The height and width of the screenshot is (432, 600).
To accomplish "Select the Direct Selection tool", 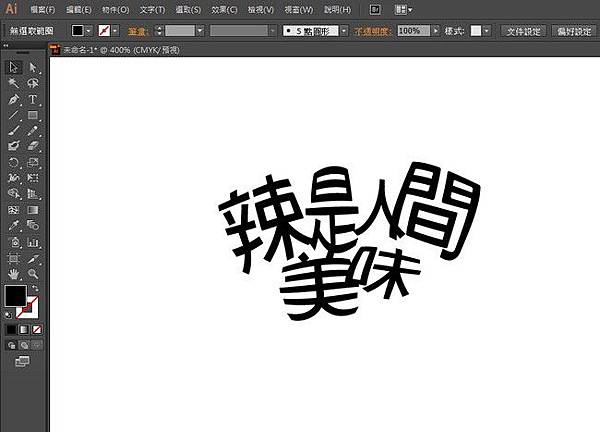I will click(x=33, y=67).
